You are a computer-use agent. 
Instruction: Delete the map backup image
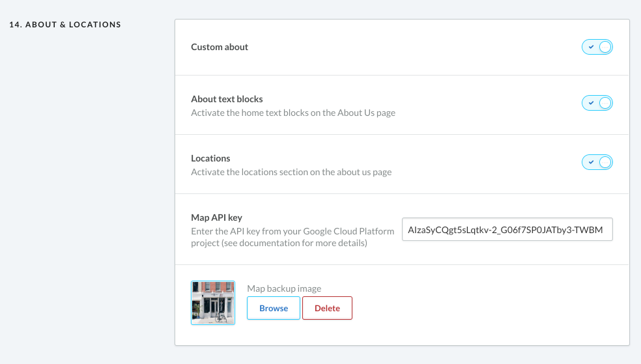click(x=327, y=308)
